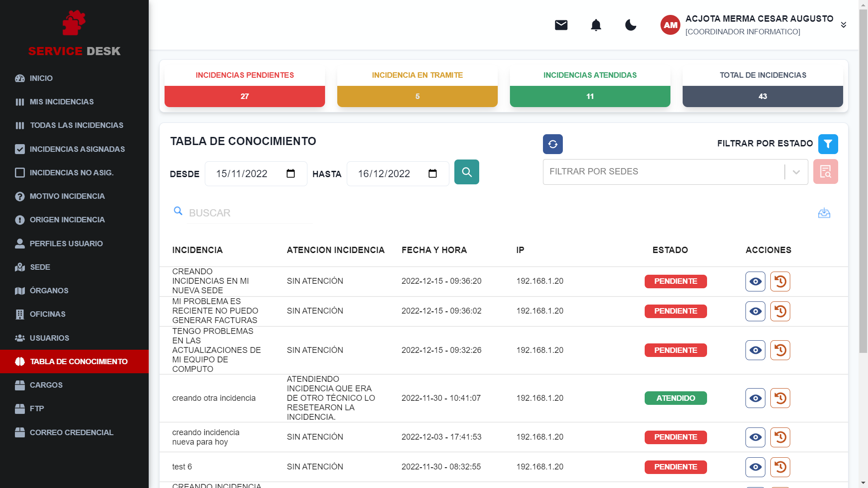This screenshot has height=488, width=868.
Task: Click the green magnifier search button
Action: point(467,172)
